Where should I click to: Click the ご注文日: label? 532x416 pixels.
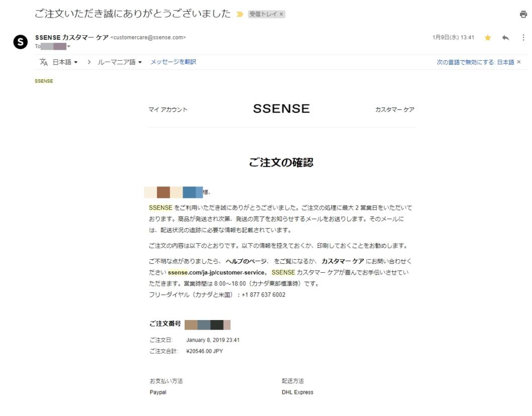161,340
